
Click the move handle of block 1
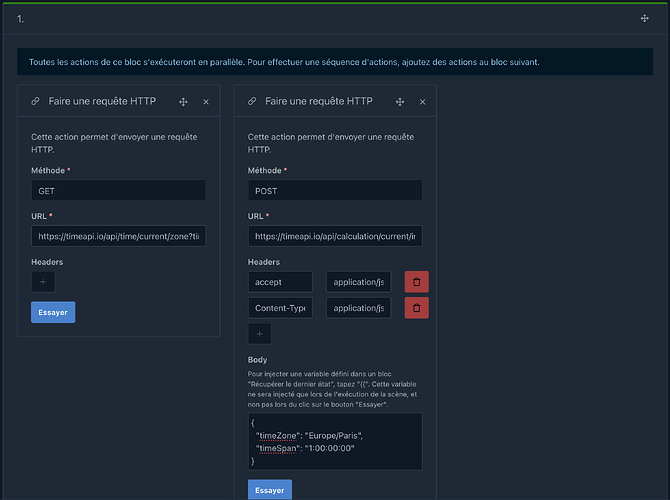click(x=644, y=19)
